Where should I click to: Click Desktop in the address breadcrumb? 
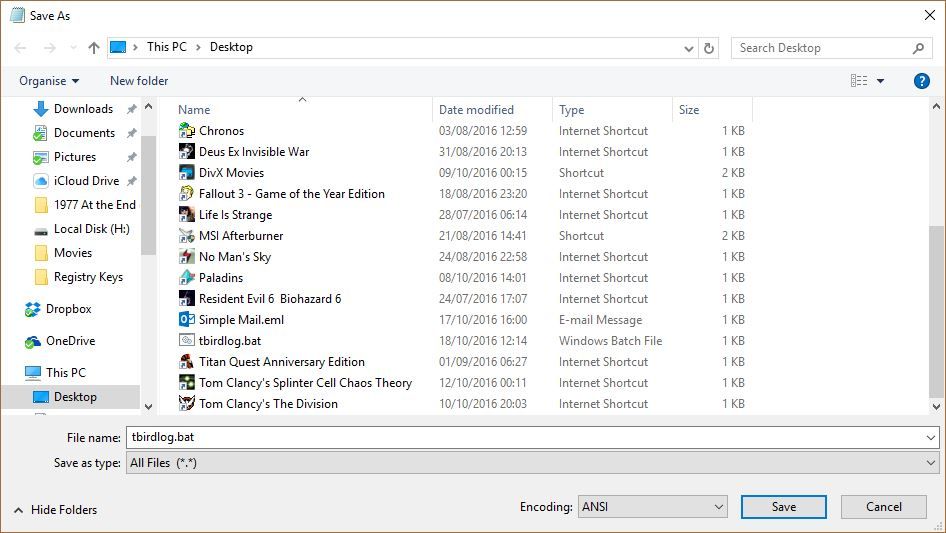point(231,46)
